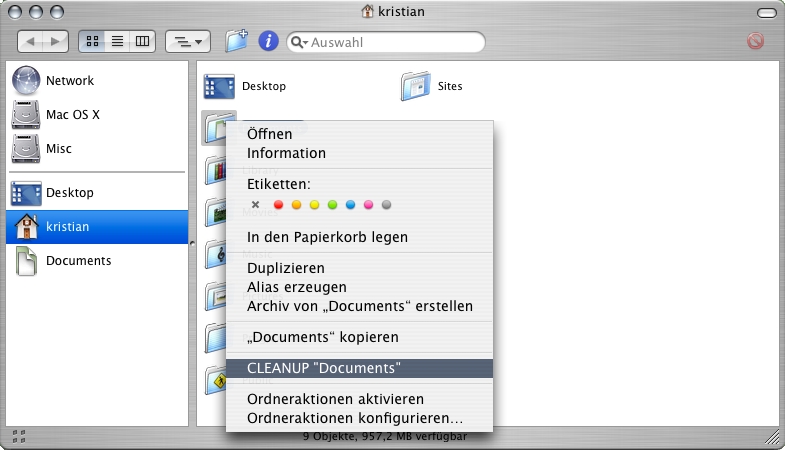Screen dimensions: 785x450
Task: Select the Mac OS X disk
Action: tap(97, 115)
